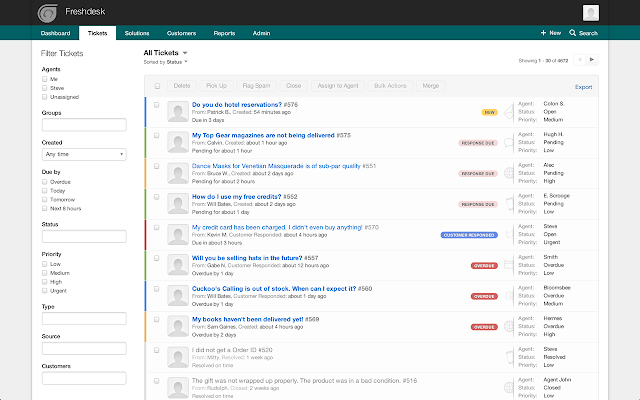
Task: Click the Groups filter field
Action: click(x=84, y=125)
